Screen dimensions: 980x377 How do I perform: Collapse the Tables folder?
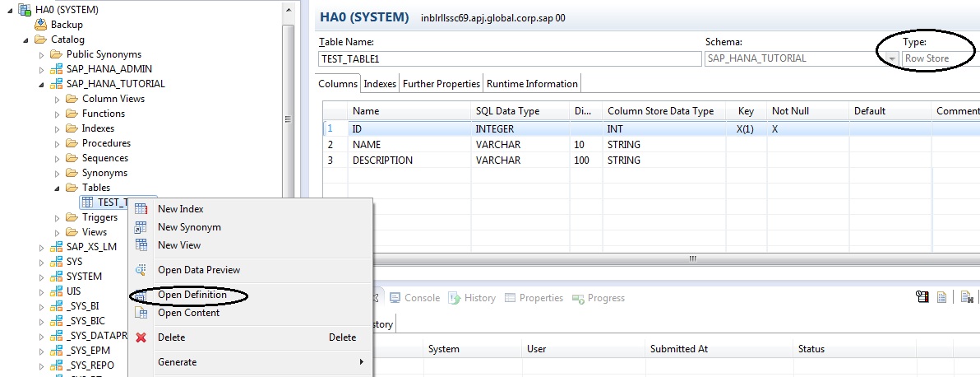57,188
